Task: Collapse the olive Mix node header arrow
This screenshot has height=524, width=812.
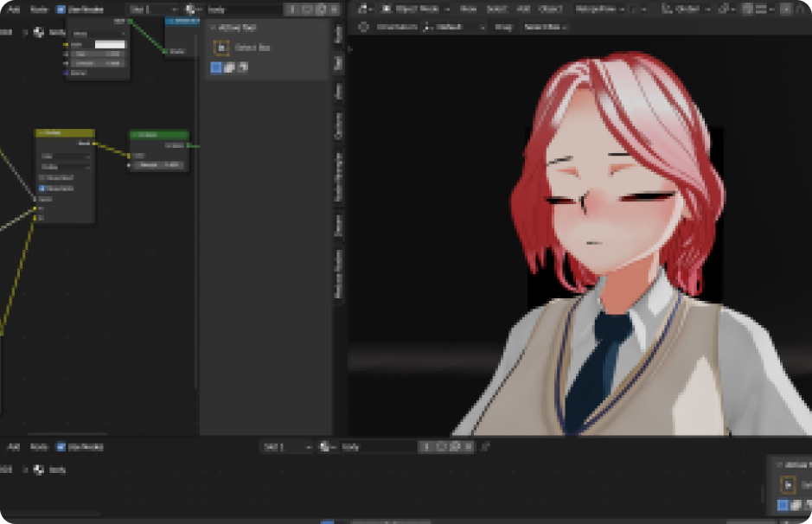Action: point(41,133)
